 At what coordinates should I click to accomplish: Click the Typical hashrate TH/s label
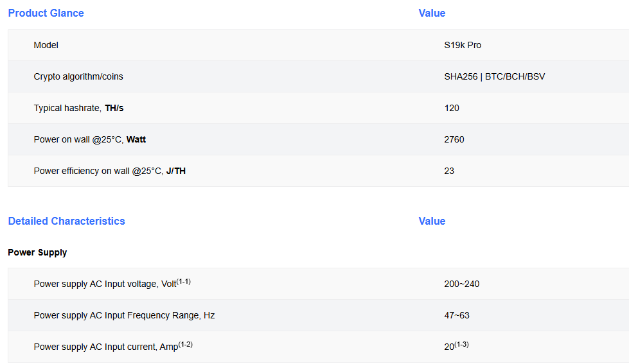[78, 108]
